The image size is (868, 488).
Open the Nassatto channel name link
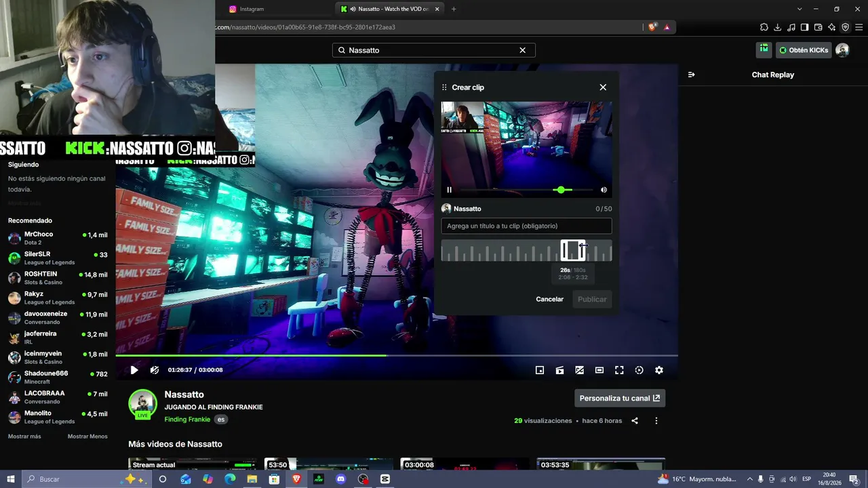click(184, 394)
